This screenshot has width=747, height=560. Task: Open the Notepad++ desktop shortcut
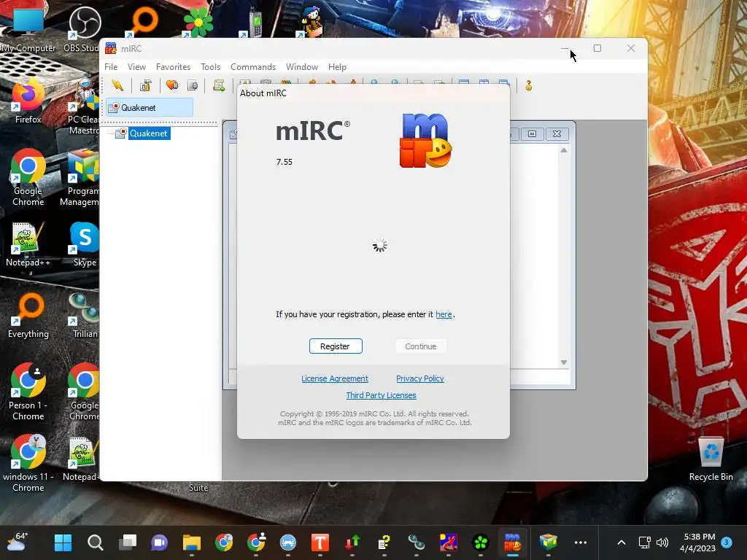28,244
